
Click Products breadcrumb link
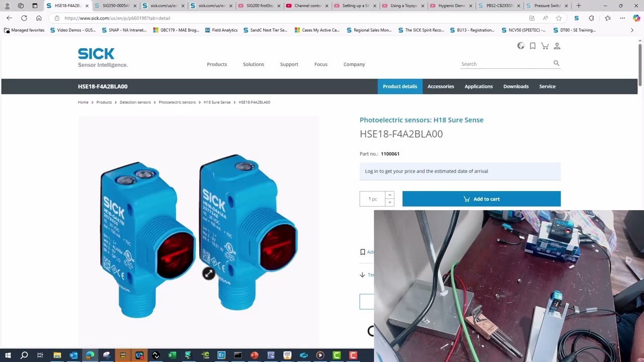104,102
